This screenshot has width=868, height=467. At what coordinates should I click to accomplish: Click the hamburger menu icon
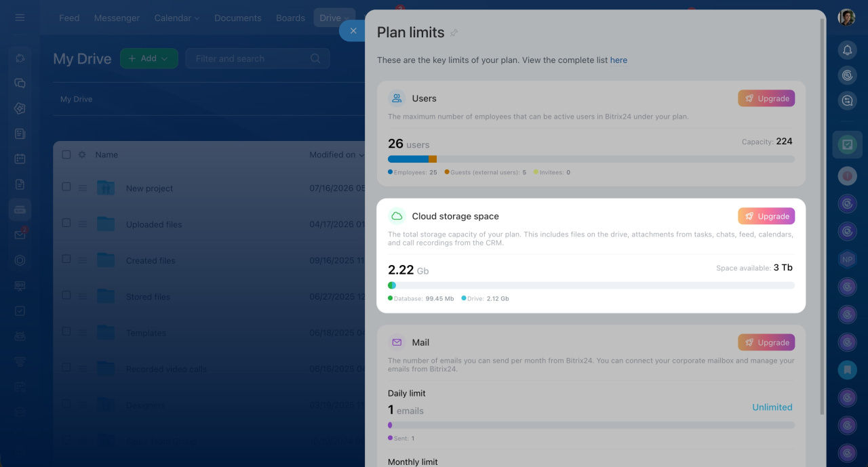tap(20, 18)
